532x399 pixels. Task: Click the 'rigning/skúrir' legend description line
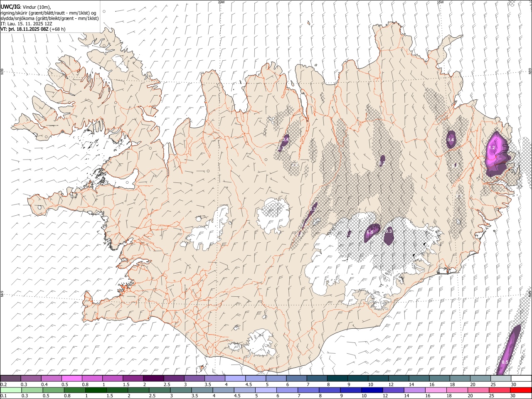click(x=48, y=12)
